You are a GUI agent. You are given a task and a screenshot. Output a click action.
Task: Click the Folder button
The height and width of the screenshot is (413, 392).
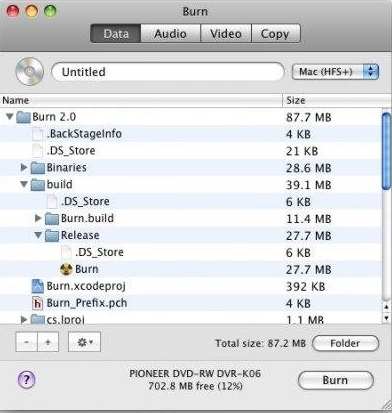point(345,343)
